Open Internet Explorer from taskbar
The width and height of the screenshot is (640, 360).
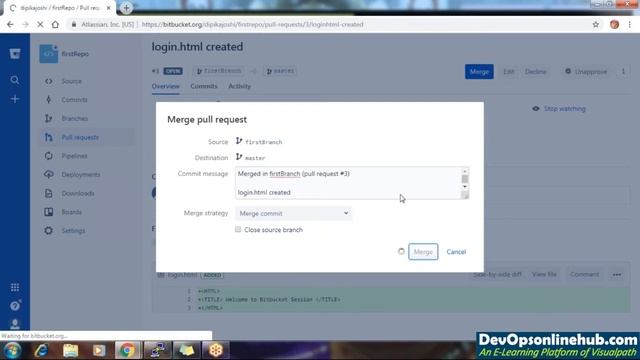tap(42, 350)
